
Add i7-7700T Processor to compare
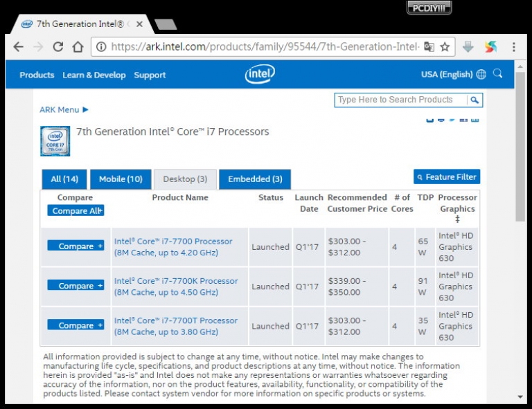coord(76,325)
